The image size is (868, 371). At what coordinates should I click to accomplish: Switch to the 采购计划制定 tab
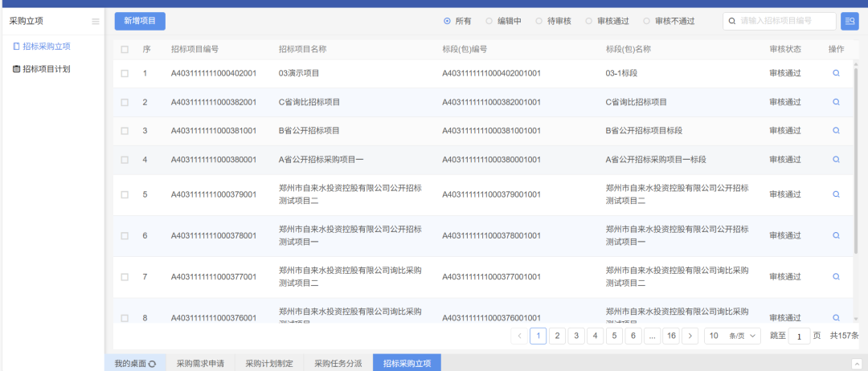tap(269, 364)
